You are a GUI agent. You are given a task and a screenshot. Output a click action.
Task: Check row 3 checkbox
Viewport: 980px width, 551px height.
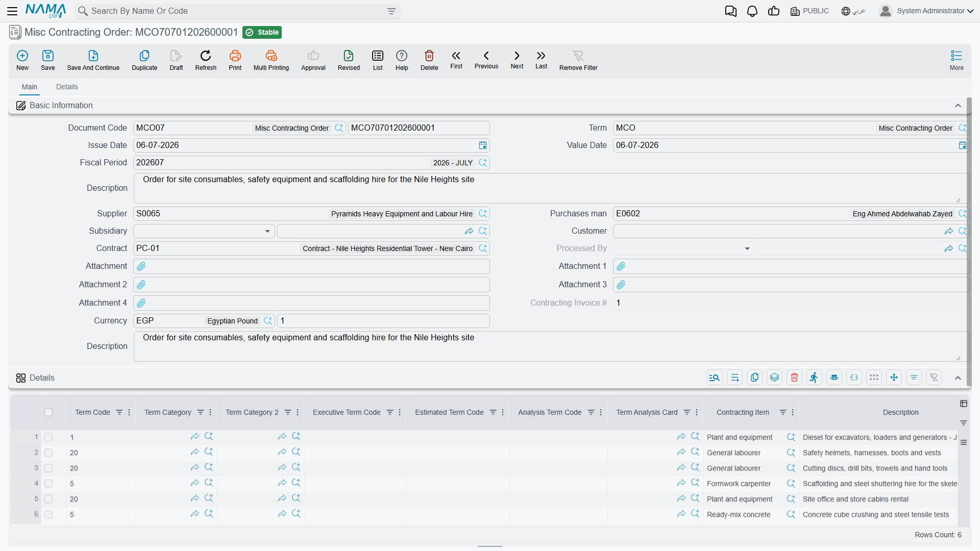point(48,468)
